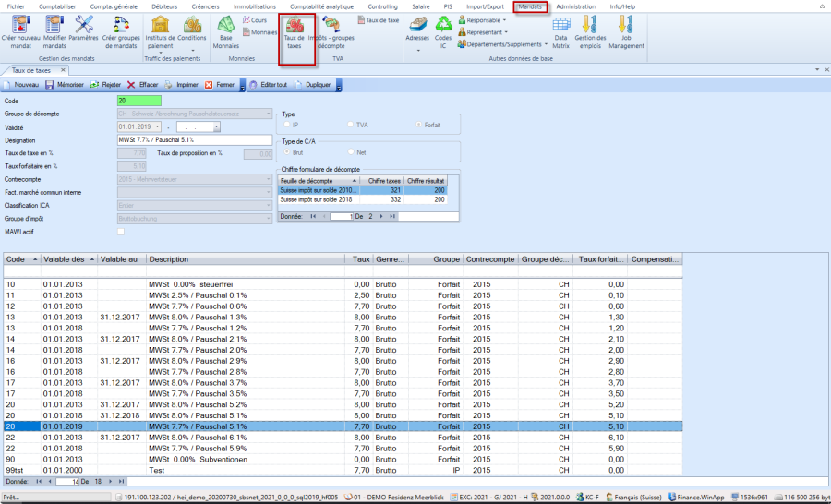Select the TVA type radio button

pyautogui.click(x=350, y=124)
